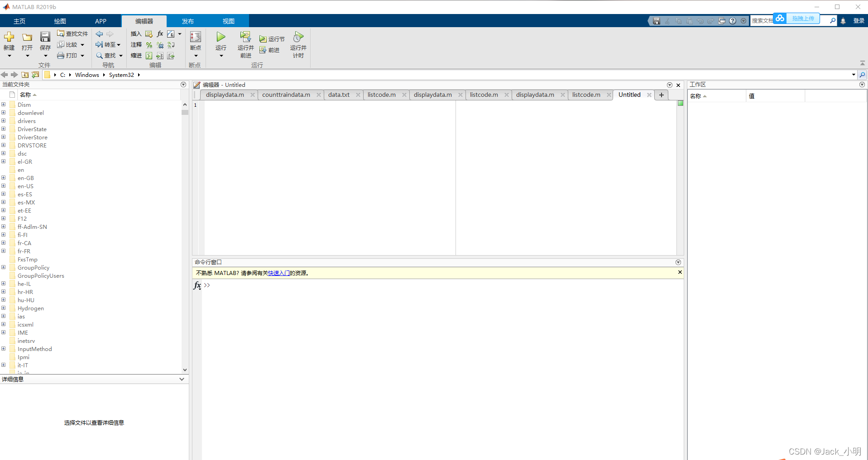Click the Print (打印) icon
The width and height of the screenshot is (868, 460).
click(x=61, y=55)
